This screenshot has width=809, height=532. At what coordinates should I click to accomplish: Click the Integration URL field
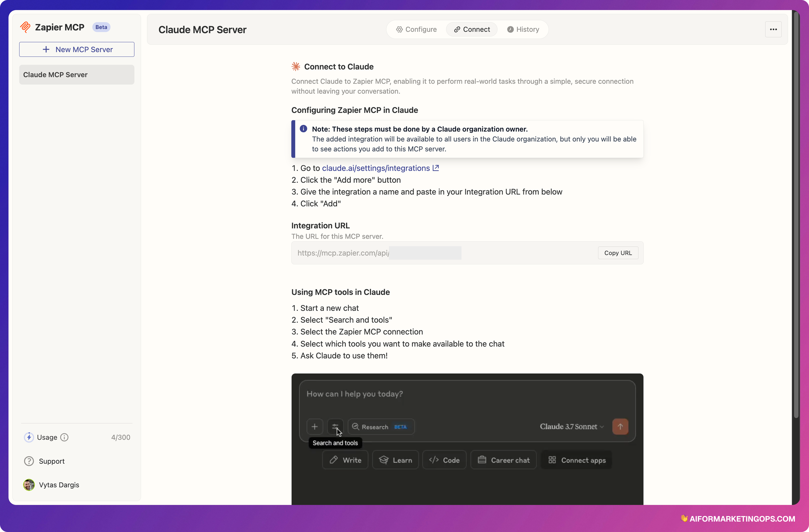(467, 253)
